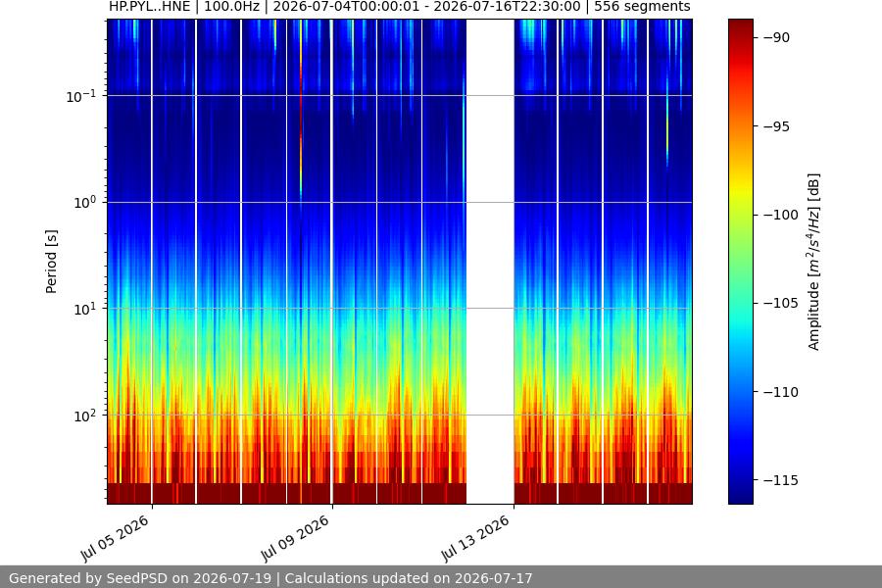The image size is (882, 588).
Task: Click the −90 colorbar tick label
Action: pos(776,37)
